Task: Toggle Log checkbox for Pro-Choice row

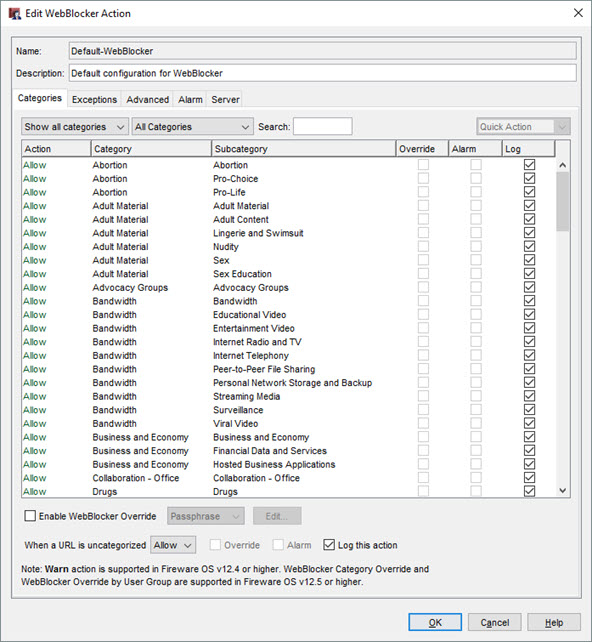Action: point(529,179)
